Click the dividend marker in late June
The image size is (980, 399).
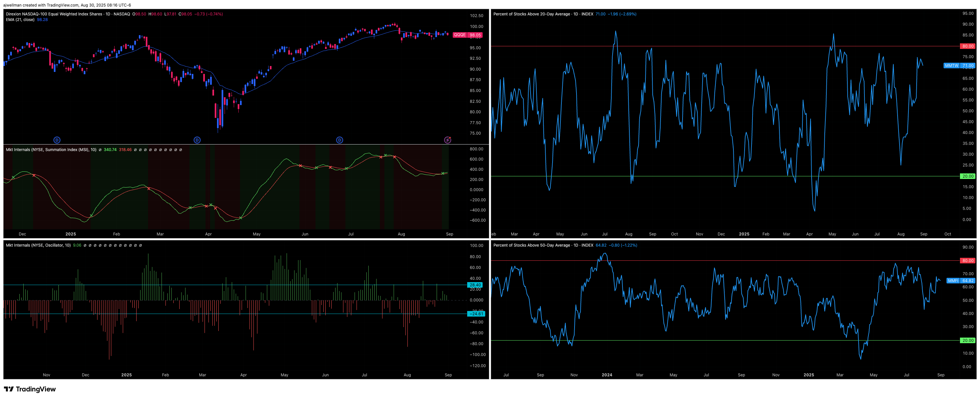(339, 140)
